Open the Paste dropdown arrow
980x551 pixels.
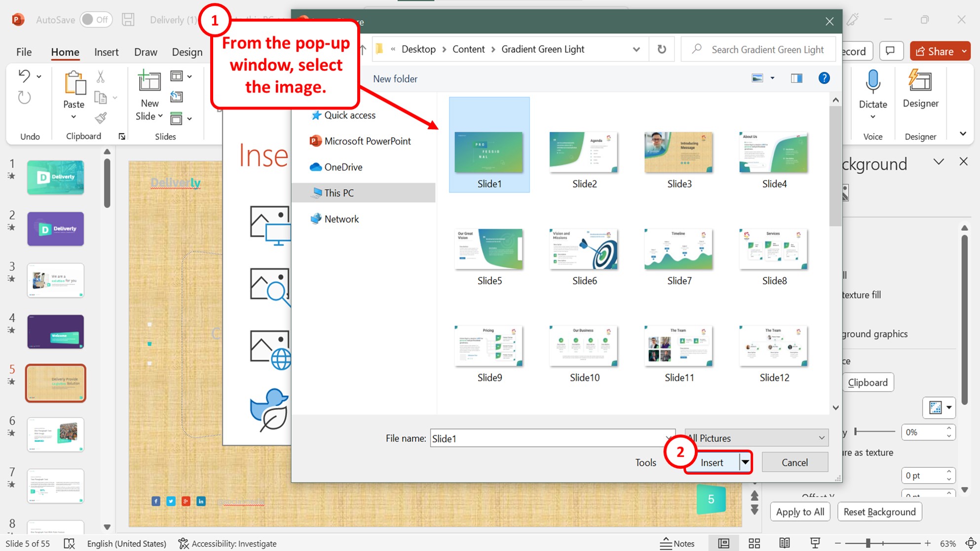(x=74, y=117)
